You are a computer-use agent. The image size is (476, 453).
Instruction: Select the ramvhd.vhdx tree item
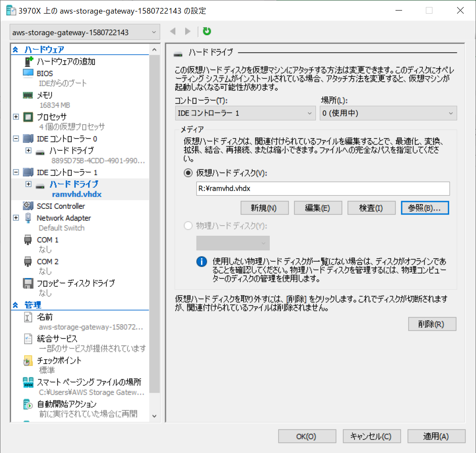click(77, 194)
